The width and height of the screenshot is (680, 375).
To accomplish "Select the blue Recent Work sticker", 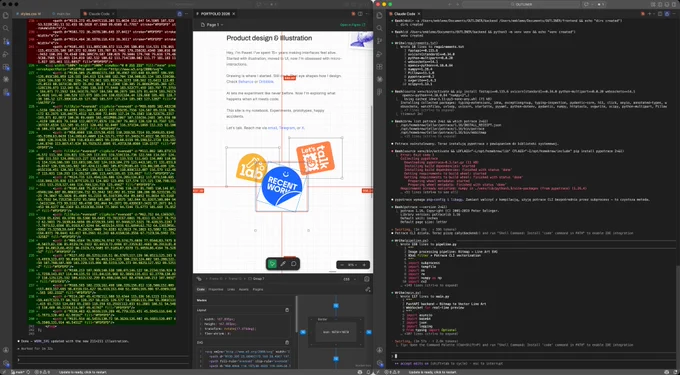I will (282, 187).
